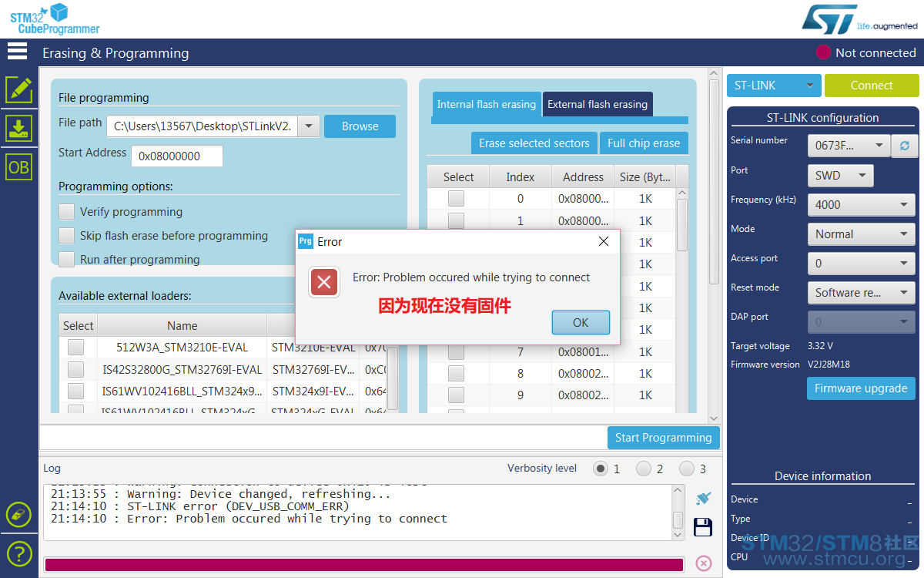
Task: Enable Skip flash erase before programming
Action: point(67,236)
